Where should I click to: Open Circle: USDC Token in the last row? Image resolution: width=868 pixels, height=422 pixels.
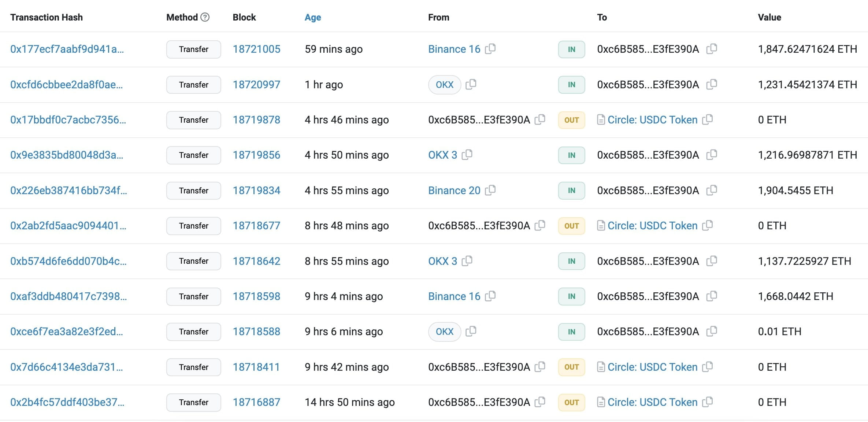click(x=652, y=402)
